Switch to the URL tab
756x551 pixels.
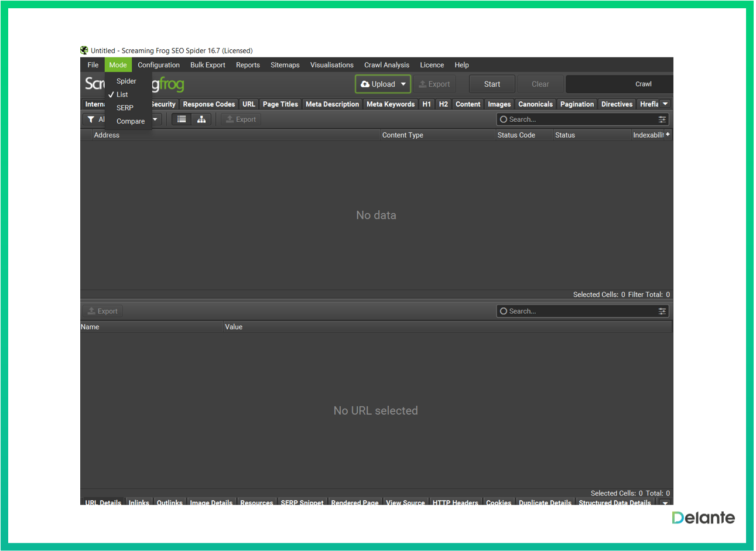249,104
